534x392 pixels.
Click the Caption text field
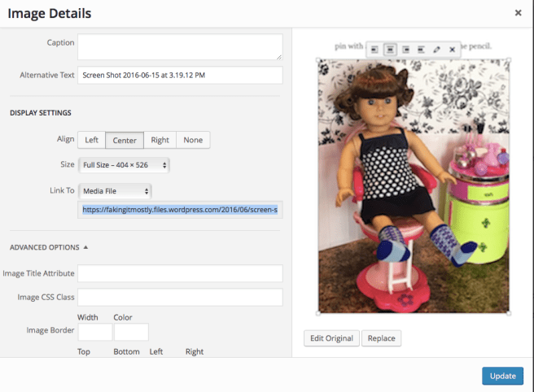(179, 46)
